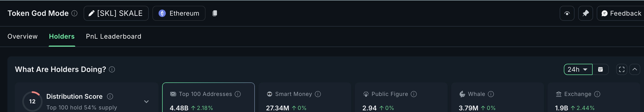The width and height of the screenshot is (644, 112).
Task: Open the Feedback button
Action: [x=621, y=13]
